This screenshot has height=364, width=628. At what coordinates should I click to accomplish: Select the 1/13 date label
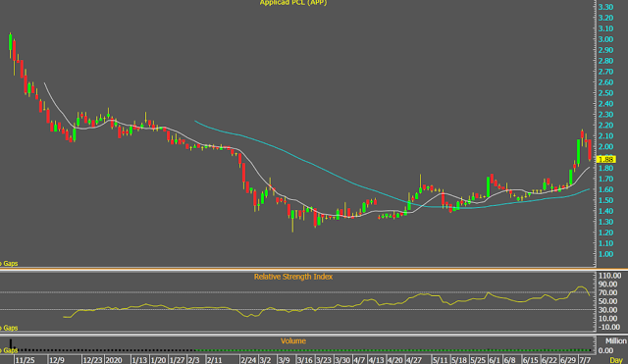(x=139, y=360)
